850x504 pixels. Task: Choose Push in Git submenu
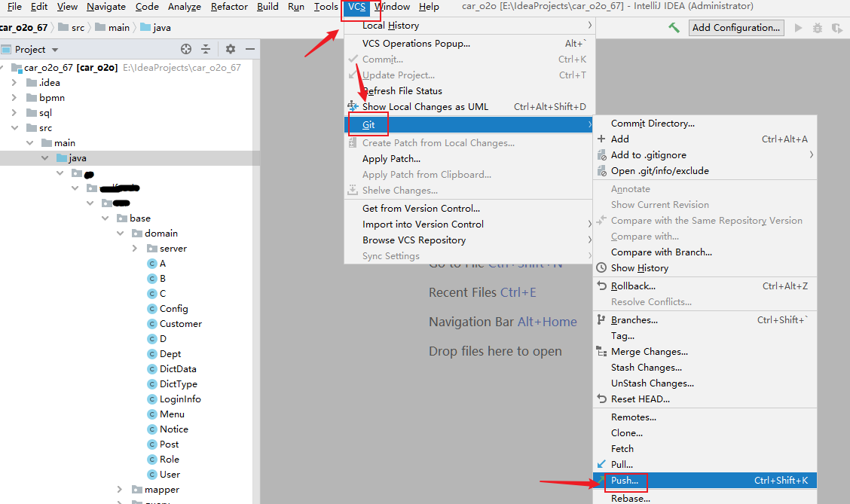[x=705, y=480]
